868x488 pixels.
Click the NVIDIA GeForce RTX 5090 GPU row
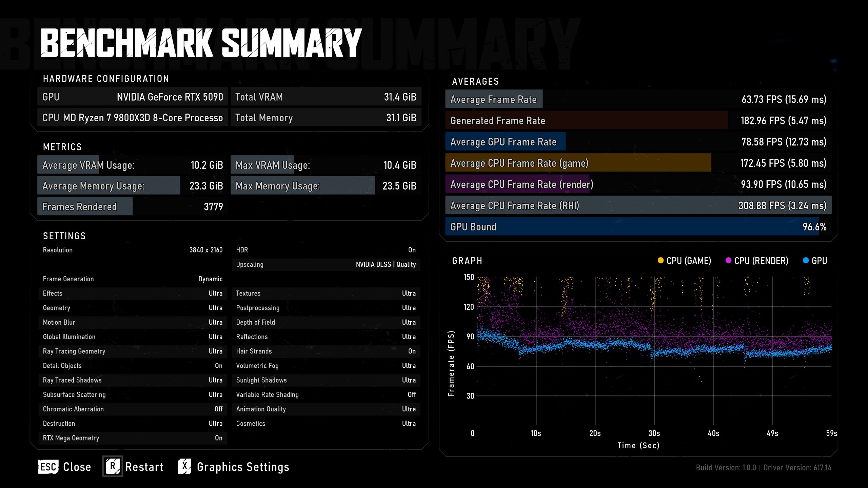tap(133, 97)
